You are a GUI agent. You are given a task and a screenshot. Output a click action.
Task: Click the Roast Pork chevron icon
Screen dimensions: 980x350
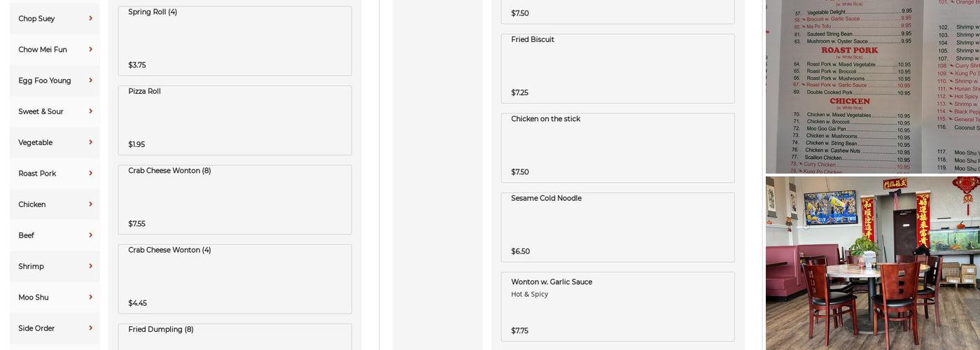point(90,173)
